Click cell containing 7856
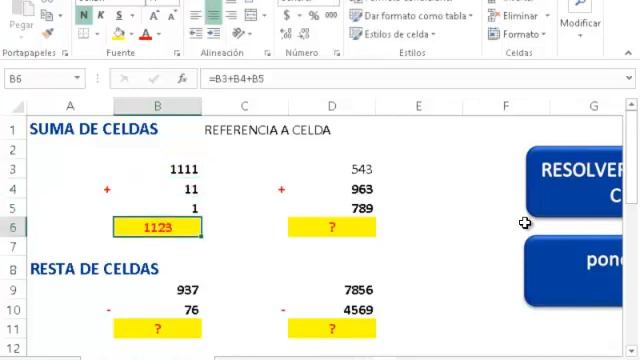Screen dimensions: 640x360 point(332,290)
